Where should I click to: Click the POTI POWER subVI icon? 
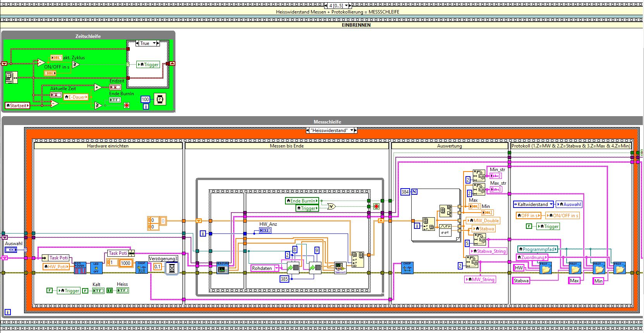point(80,268)
